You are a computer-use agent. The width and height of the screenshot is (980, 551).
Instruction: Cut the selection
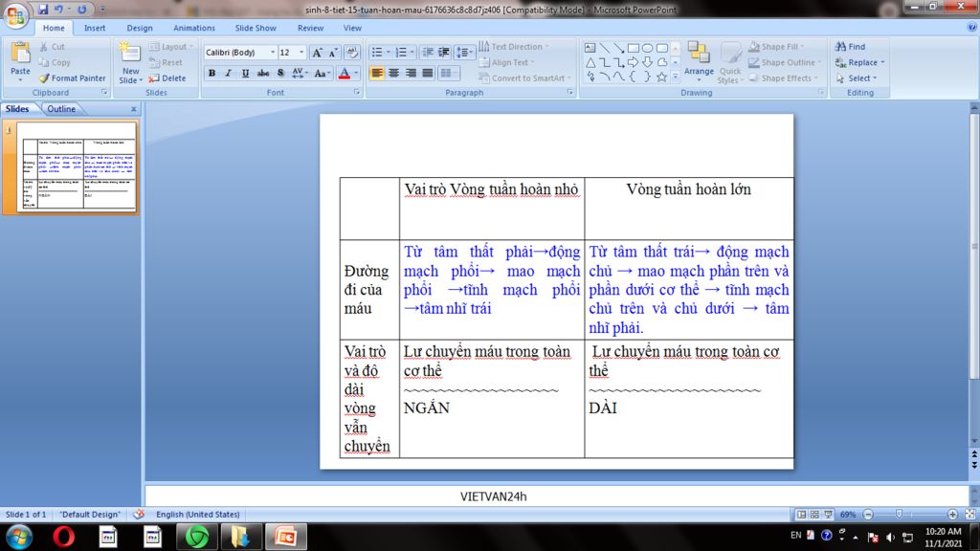point(53,47)
